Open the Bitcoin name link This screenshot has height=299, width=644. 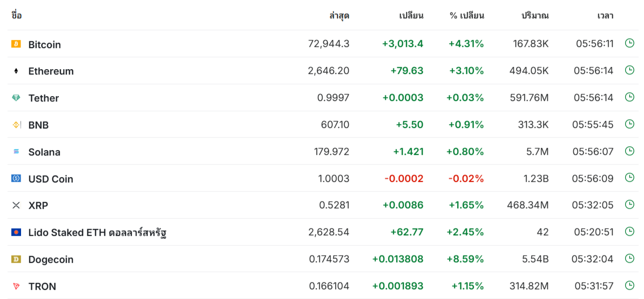[x=44, y=44]
